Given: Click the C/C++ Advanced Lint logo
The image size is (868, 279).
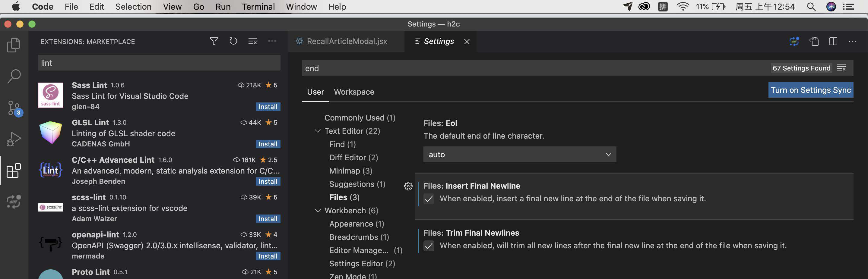Looking at the screenshot, I should click(51, 170).
